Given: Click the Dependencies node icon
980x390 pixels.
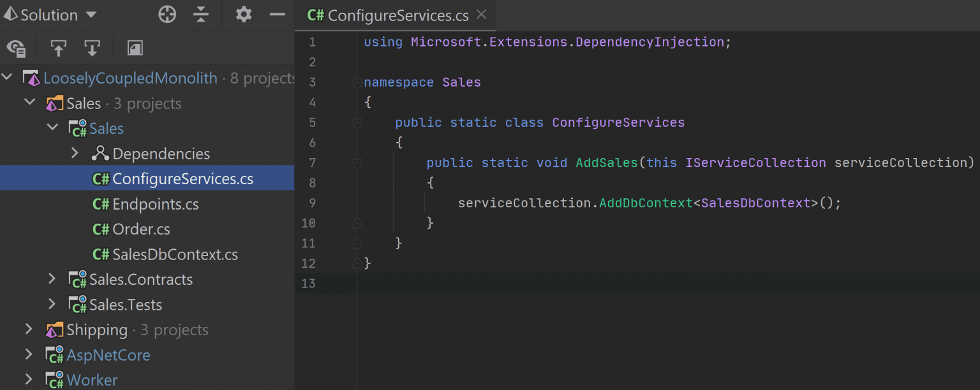Looking at the screenshot, I should click(101, 154).
